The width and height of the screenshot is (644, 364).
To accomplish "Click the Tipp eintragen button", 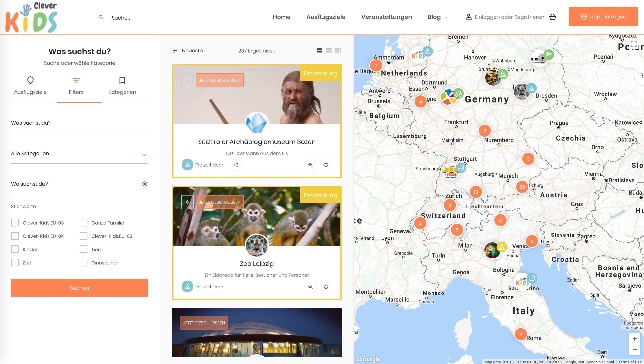I will pyautogui.click(x=603, y=17).
